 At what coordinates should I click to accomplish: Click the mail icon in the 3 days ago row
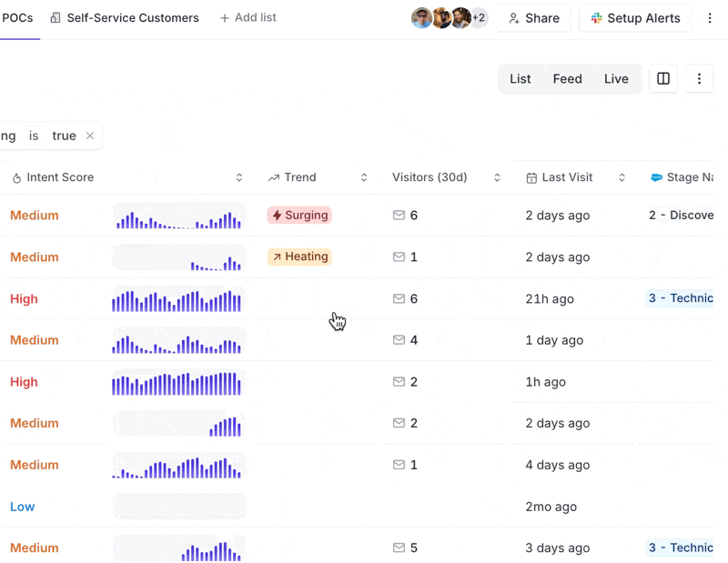tap(399, 548)
